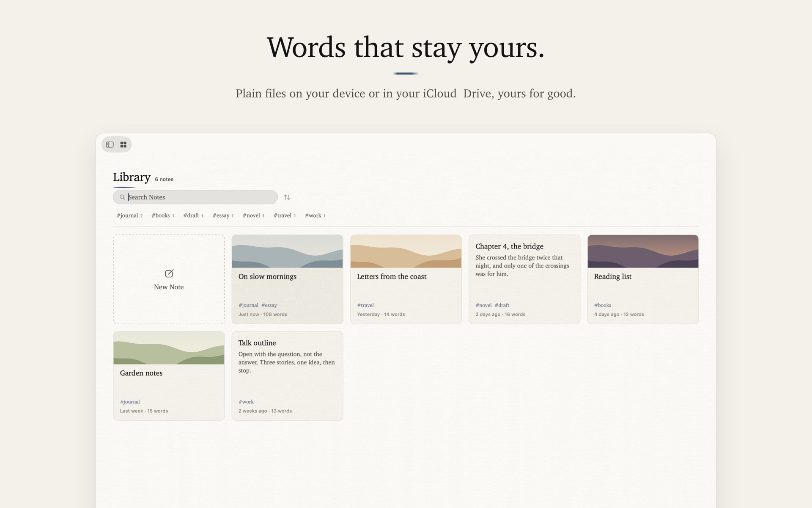
Task: Click #journal tag on Garden notes card
Action: pos(130,402)
